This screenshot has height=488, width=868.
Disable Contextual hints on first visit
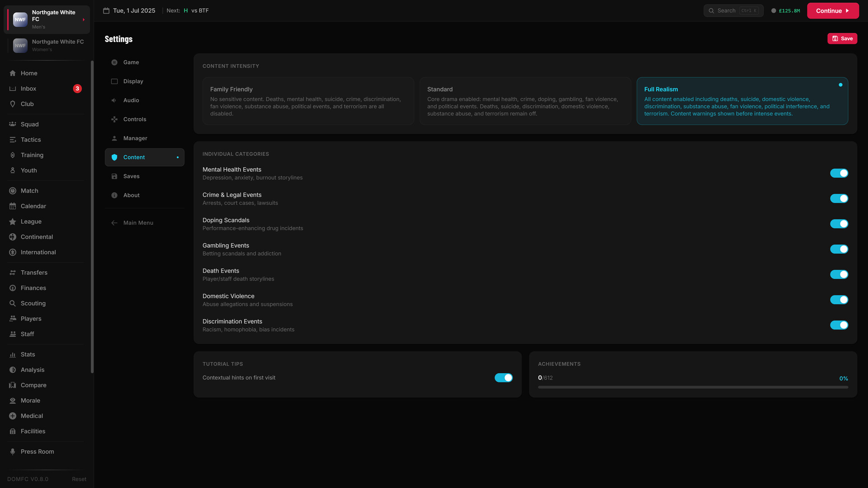(x=503, y=377)
